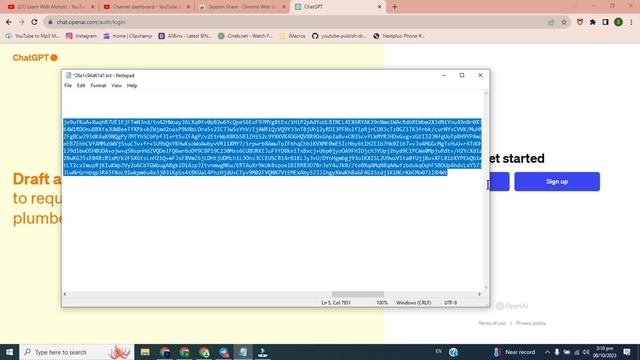
Task: Open a new Chrome tab
Action: (394, 7)
